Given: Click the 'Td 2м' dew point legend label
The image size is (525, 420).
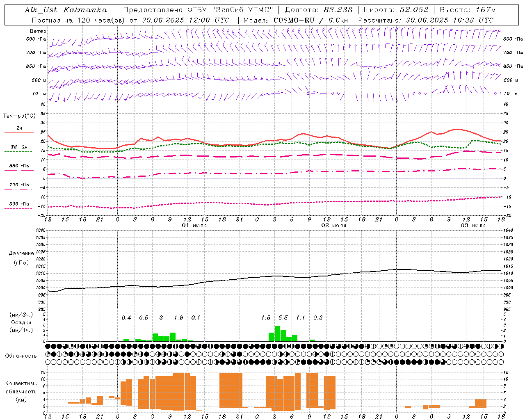Looking at the screenshot, I should tap(19, 147).
